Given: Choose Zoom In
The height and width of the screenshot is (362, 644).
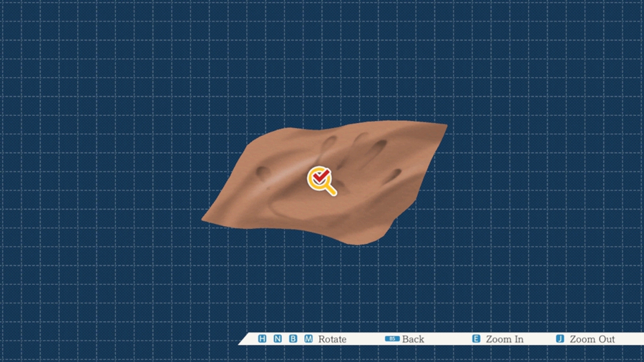Looking at the screenshot, I should (x=504, y=339).
